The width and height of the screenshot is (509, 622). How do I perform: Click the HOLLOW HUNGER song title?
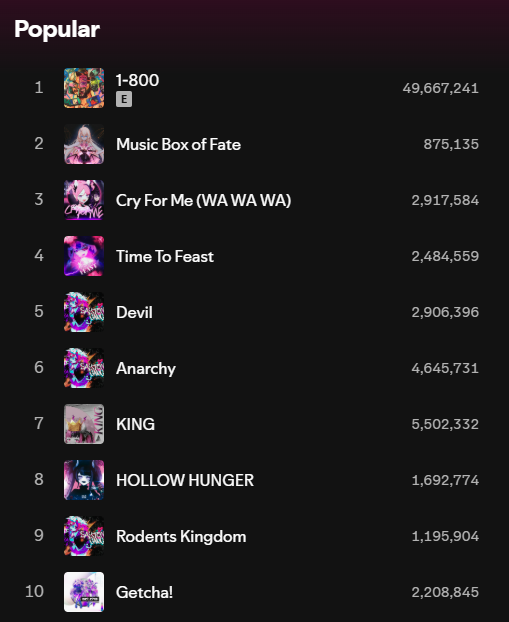pos(185,480)
